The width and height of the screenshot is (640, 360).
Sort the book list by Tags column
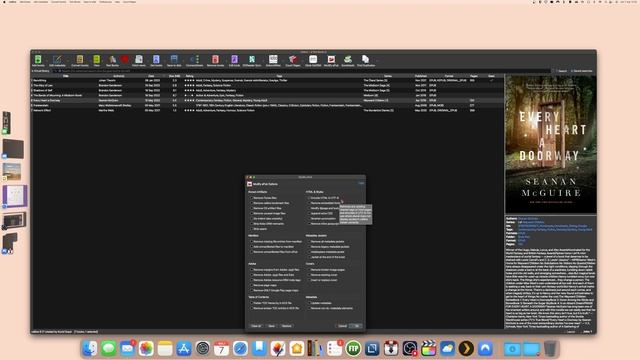(x=279, y=76)
